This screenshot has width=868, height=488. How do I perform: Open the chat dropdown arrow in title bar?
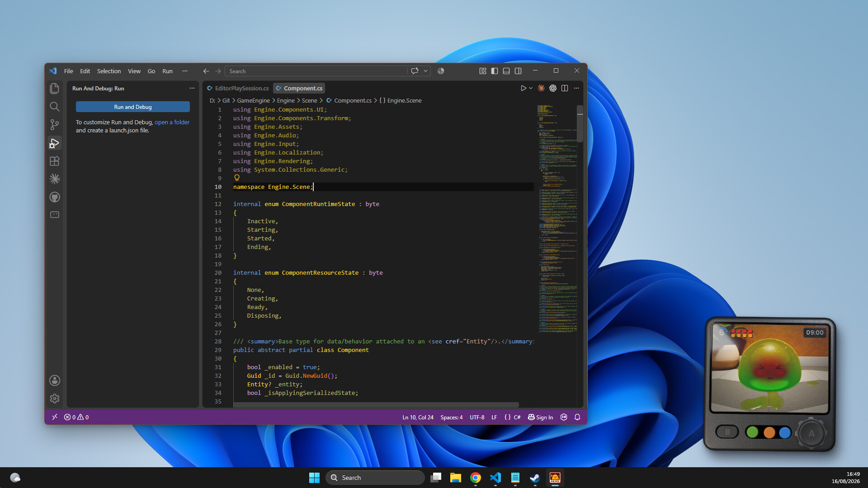425,71
